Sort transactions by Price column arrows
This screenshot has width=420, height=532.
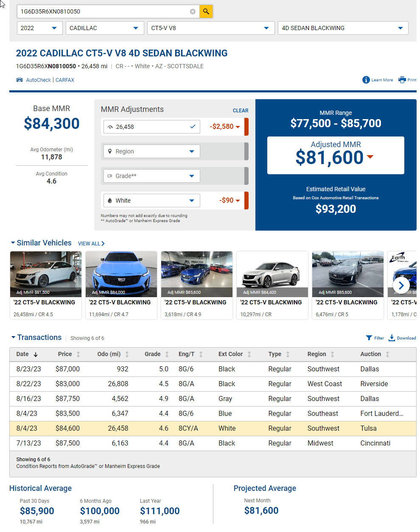78,354
